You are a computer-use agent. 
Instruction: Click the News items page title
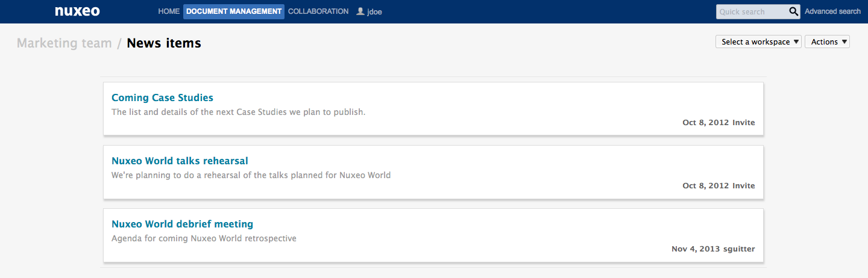(164, 43)
